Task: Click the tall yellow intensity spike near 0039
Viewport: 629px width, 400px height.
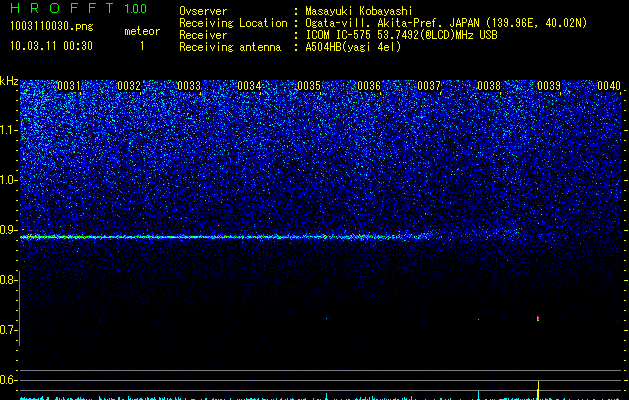Action: (538, 390)
